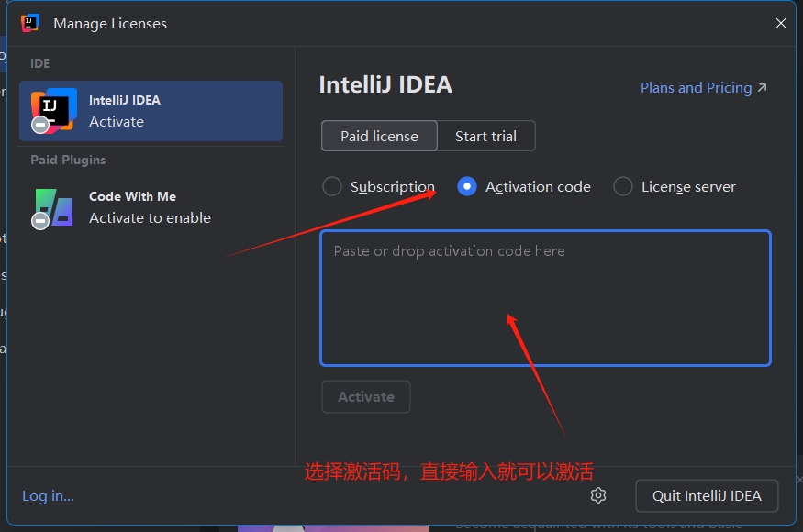Select the Subscription radio button

click(332, 187)
